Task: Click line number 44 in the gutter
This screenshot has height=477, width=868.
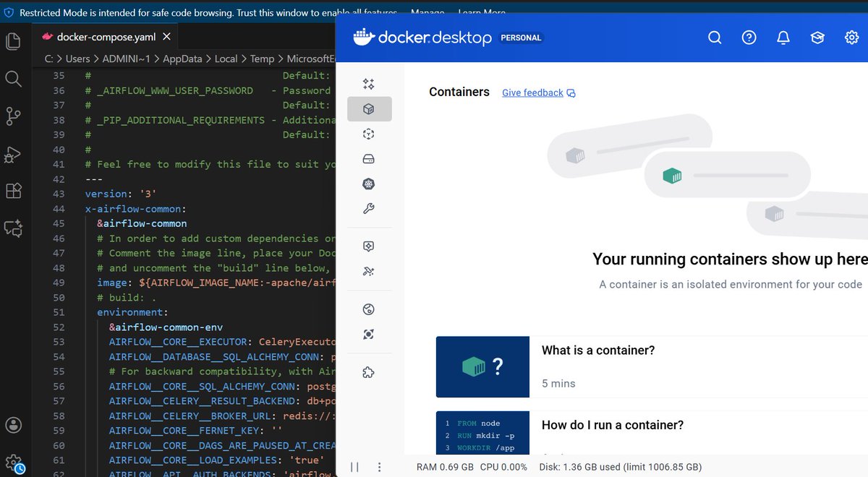Action: coord(59,209)
